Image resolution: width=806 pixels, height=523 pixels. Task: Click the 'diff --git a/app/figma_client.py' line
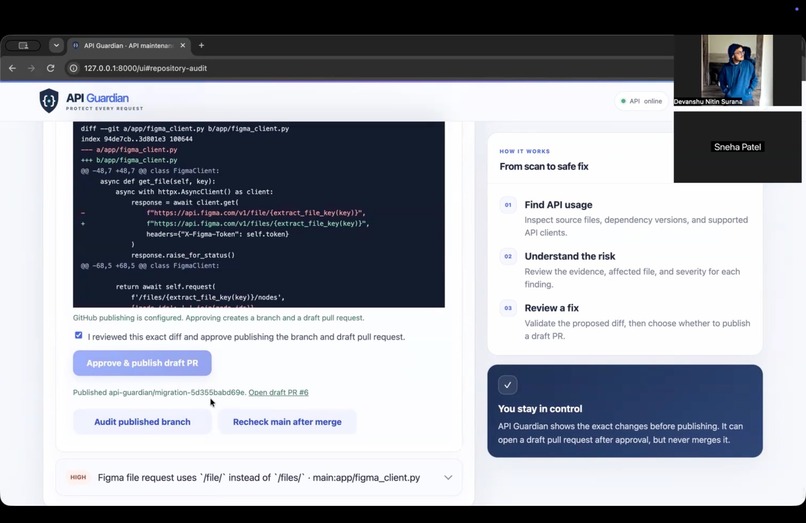185,129
